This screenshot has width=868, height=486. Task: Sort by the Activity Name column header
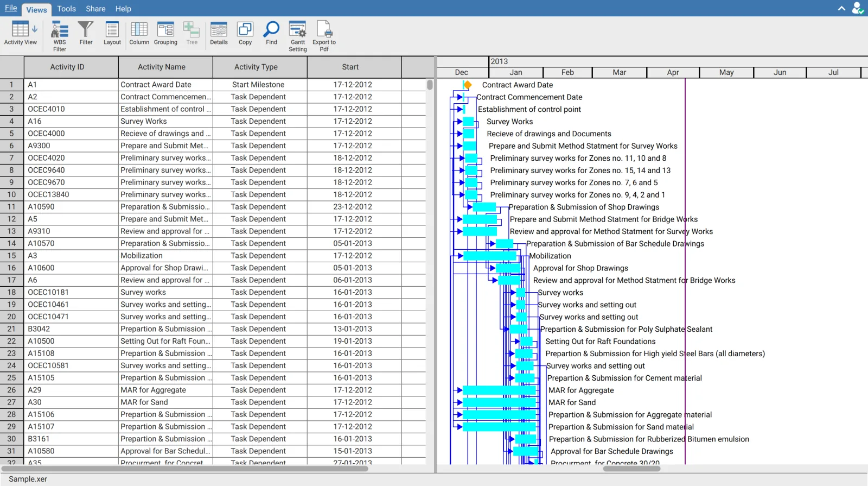tap(165, 67)
